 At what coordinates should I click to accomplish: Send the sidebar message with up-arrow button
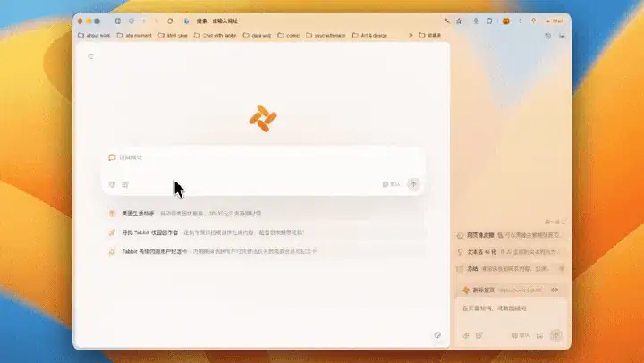coord(556,335)
